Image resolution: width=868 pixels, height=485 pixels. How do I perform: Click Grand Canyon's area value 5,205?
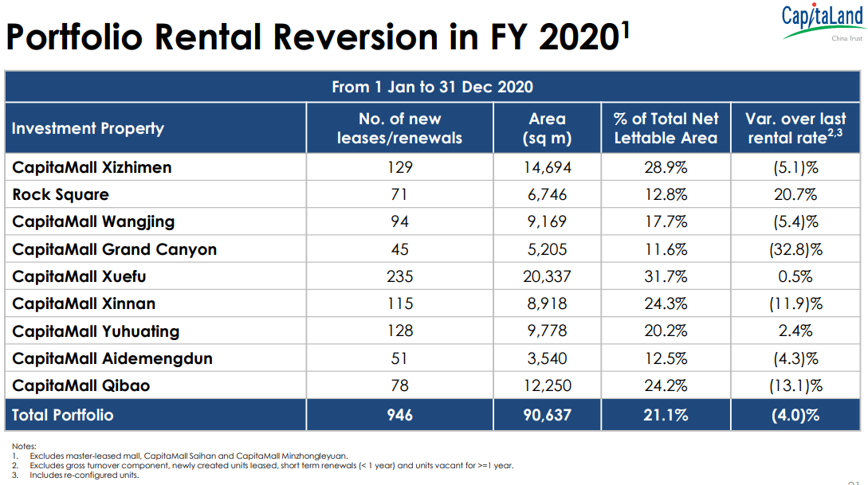click(x=547, y=249)
